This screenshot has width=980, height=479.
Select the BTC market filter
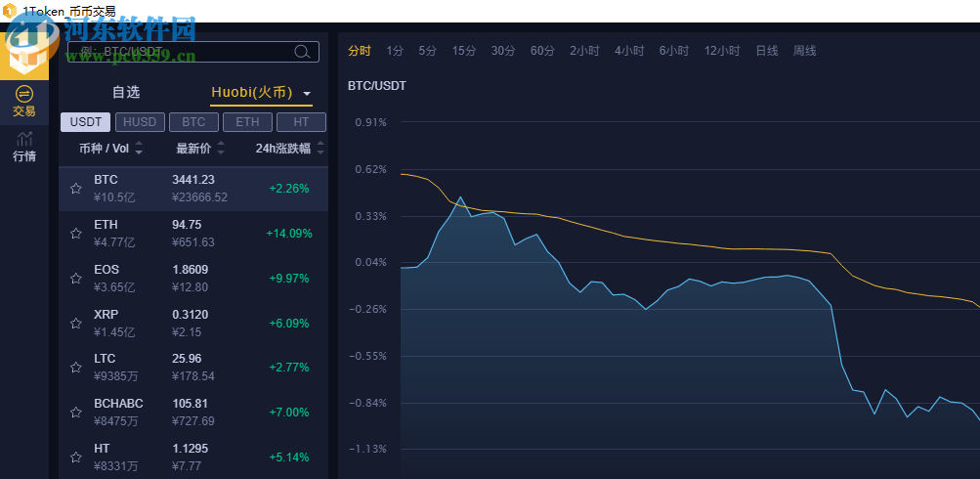[193, 122]
